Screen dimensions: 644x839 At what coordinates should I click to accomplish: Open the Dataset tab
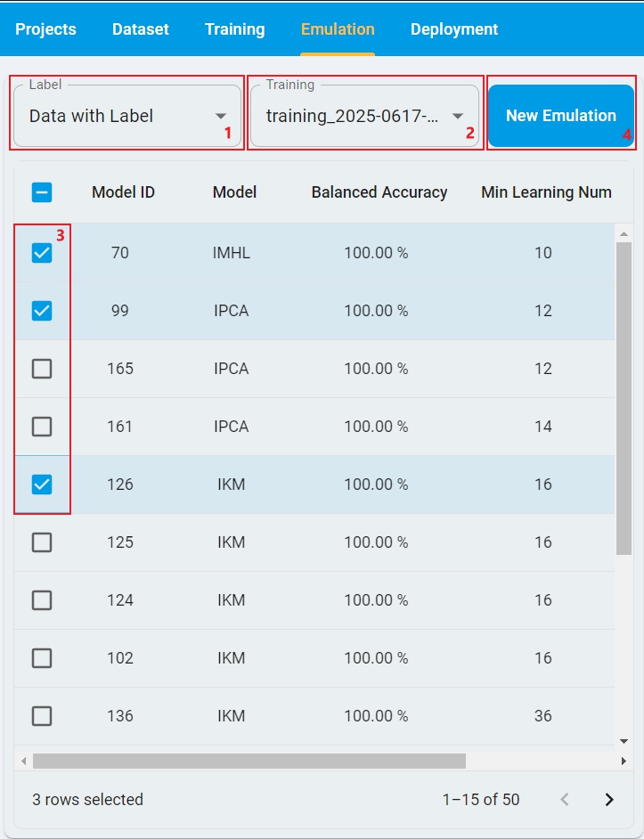141,29
